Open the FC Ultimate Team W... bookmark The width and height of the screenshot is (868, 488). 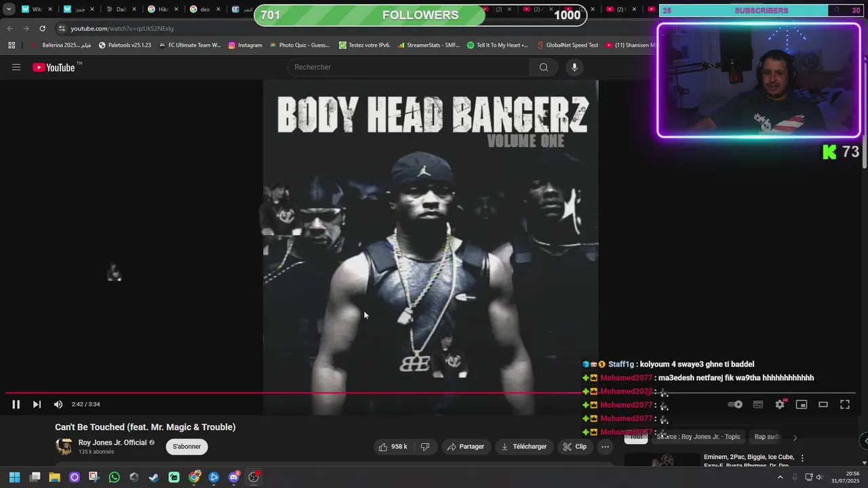click(190, 45)
